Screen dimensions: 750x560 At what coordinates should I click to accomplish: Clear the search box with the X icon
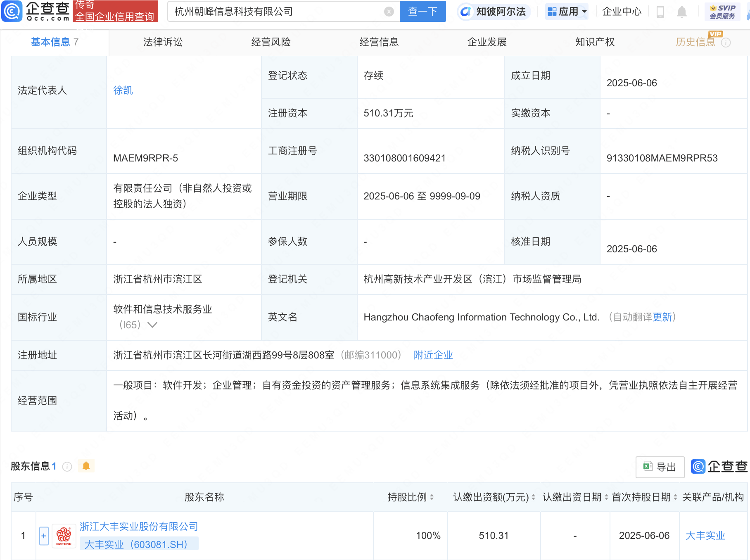pos(389,12)
